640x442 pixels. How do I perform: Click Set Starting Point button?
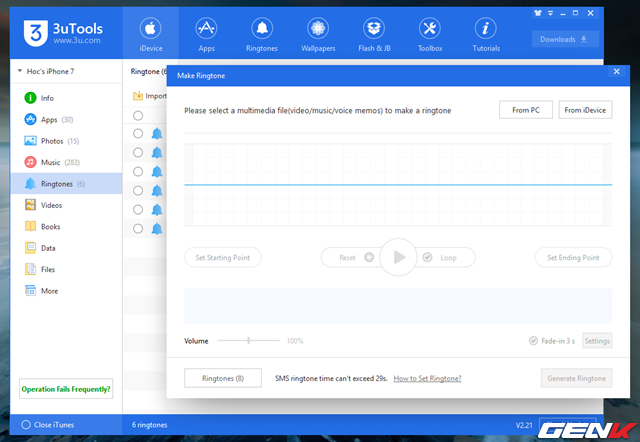222,258
